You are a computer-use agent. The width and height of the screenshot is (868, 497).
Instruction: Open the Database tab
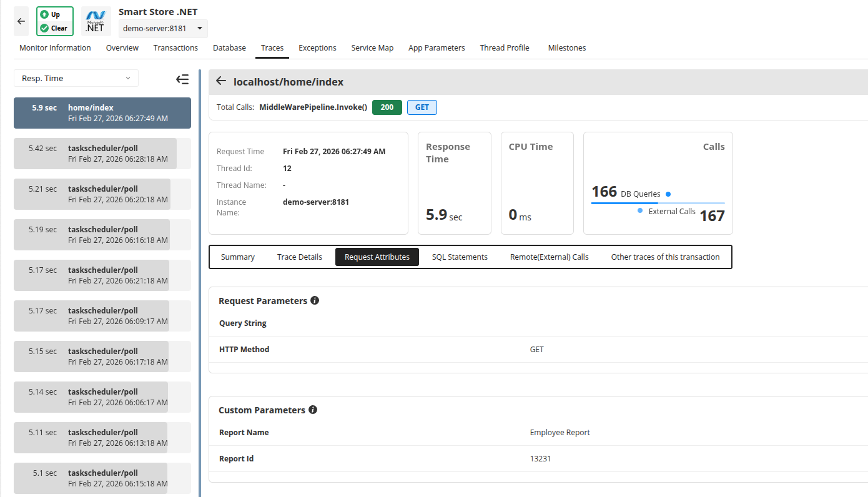[229, 48]
